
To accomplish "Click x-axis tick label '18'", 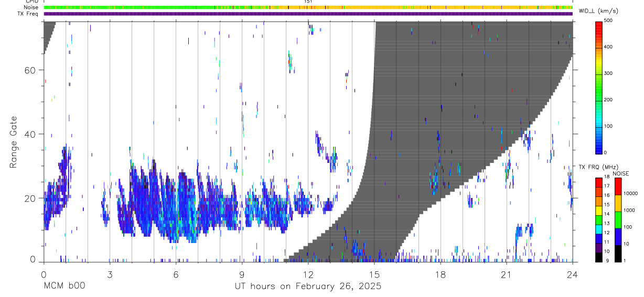I will click(x=440, y=274).
